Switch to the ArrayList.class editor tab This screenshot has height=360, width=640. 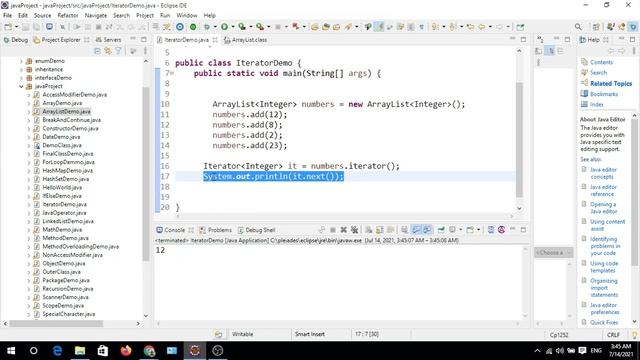pyautogui.click(x=245, y=40)
